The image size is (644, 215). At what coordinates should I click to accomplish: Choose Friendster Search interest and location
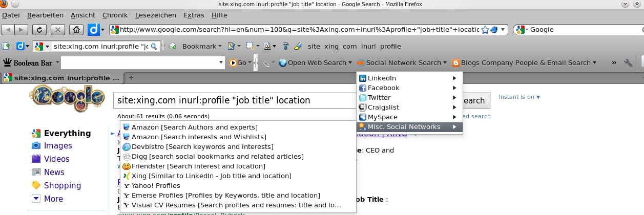click(x=238, y=166)
